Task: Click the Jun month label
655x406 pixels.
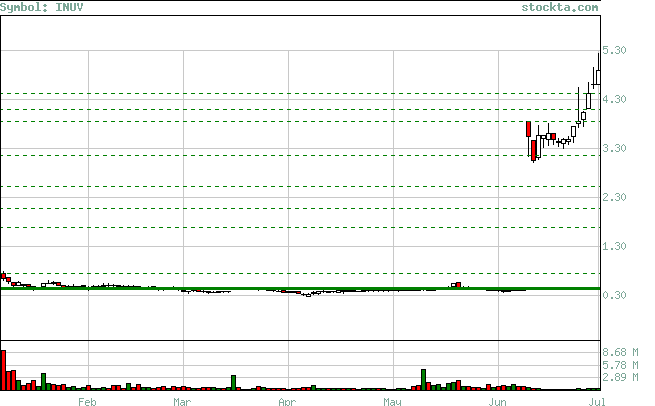Action: coord(498,401)
